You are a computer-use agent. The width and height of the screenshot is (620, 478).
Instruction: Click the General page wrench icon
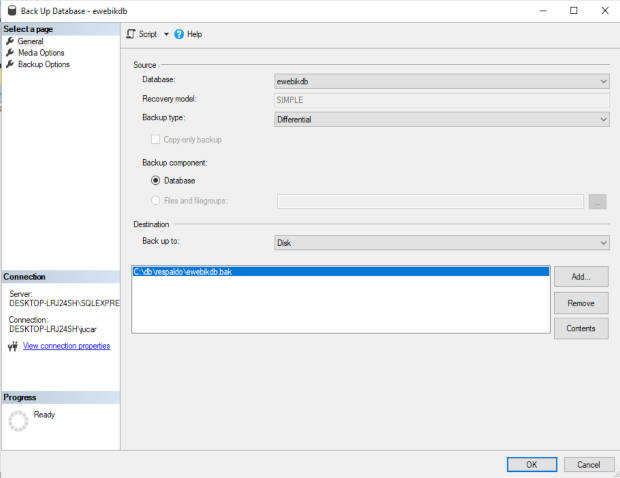[10, 41]
